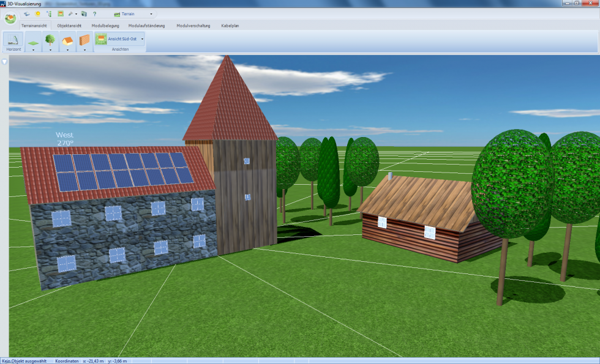Expand the house tool options arrow
Screen dimensions: 600x364
click(67, 50)
